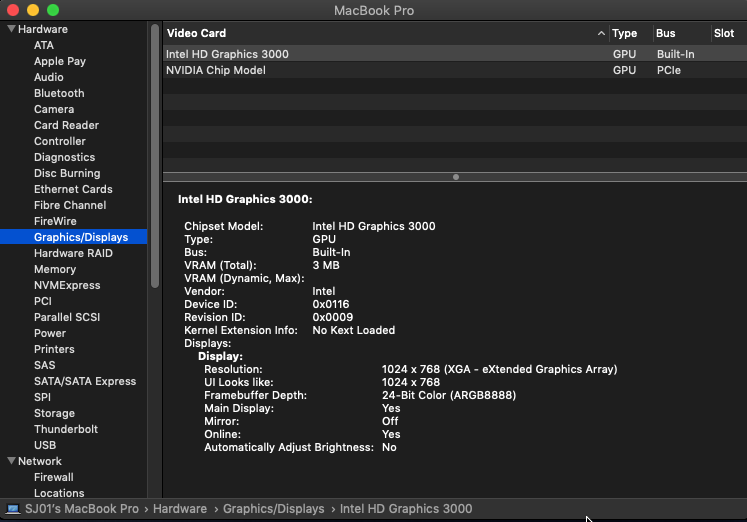Collapse the Network section triangle
Image resolution: width=747 pixels, height=522 pixels.
point(11,461)
